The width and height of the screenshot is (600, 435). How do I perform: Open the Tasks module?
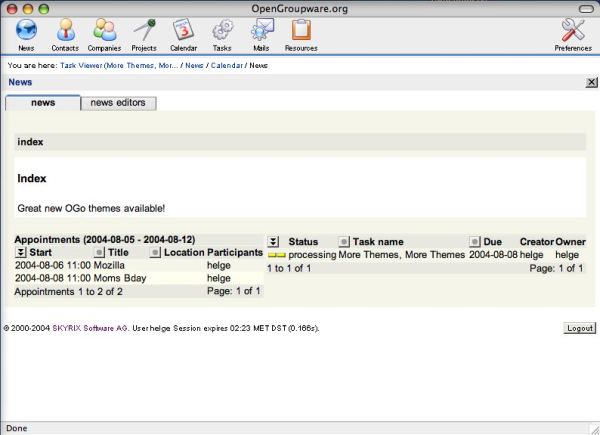(222, 31)
